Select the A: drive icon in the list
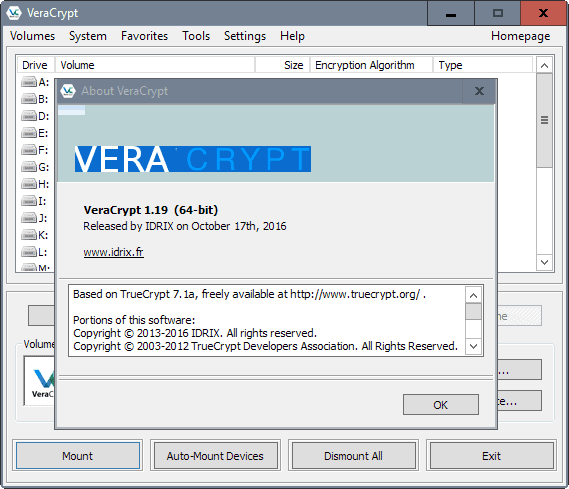This screenshot has width=569, height=489. 29,82
